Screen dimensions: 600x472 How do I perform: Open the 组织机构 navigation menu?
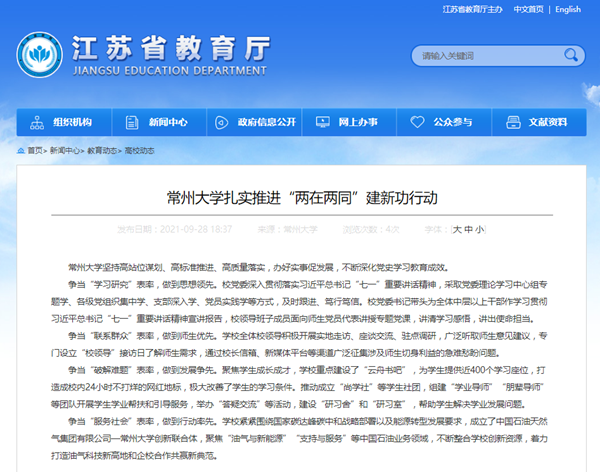coord(71,122)
